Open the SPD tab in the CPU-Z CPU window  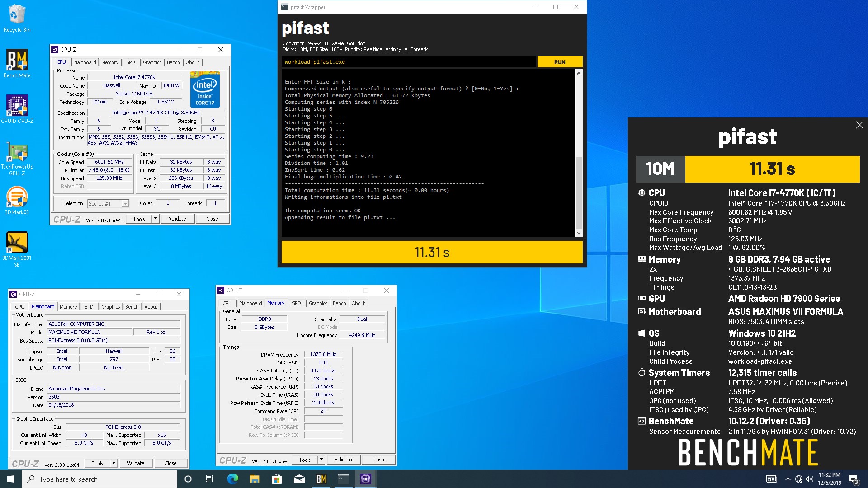pos(131,62)
